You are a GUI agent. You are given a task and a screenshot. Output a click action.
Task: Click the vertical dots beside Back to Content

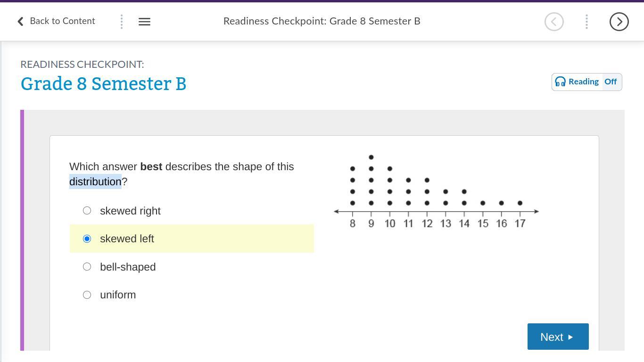pos(122,22)
